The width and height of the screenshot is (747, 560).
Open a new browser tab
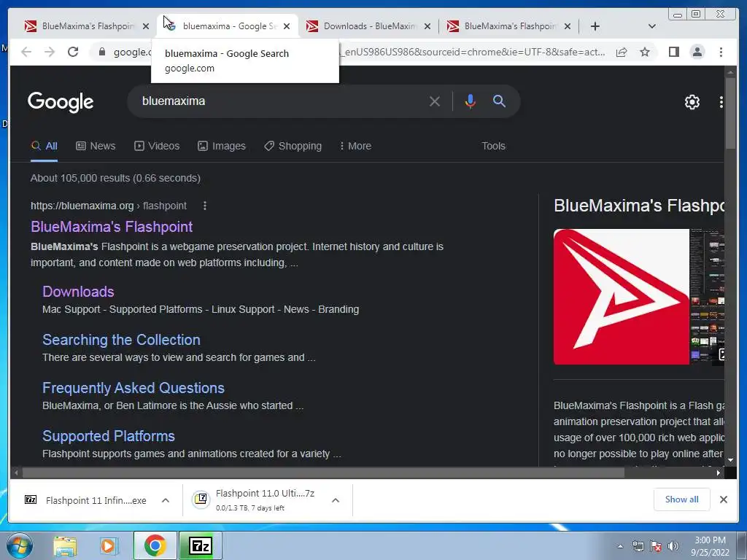pyautogui.click(x=595, y=26)
